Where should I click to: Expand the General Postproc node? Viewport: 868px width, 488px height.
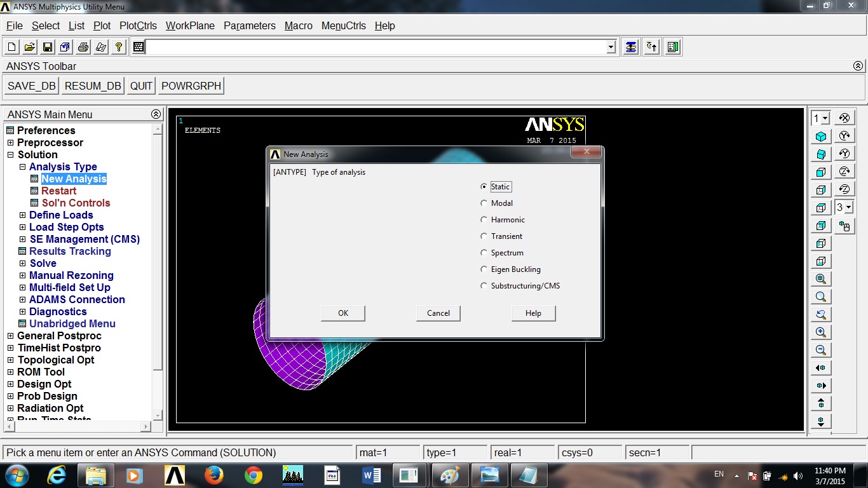point(10,336)
